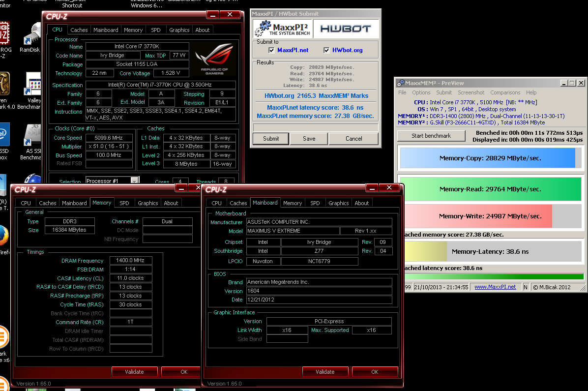Click Cancel in the HWbot Submit dialog
This screenshot has width=588, height=391.
coord(353,139)
